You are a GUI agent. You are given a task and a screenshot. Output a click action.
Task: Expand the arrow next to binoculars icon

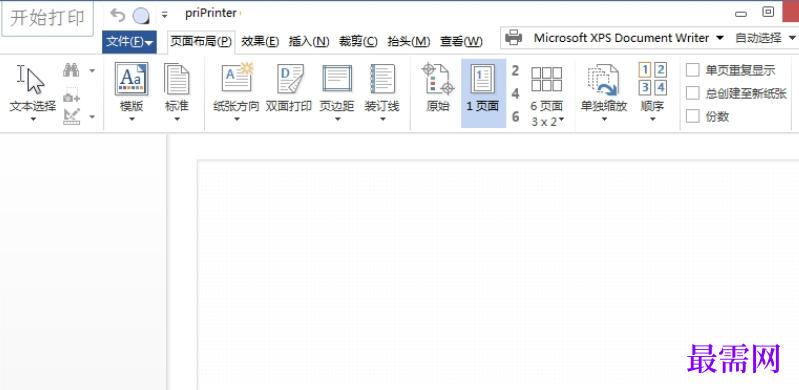[92, 70]
